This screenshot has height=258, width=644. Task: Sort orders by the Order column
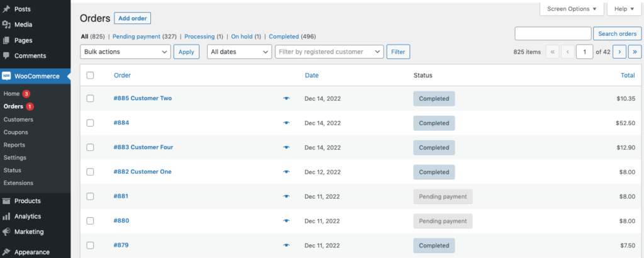pyautogui.click(x=123, y=75)
